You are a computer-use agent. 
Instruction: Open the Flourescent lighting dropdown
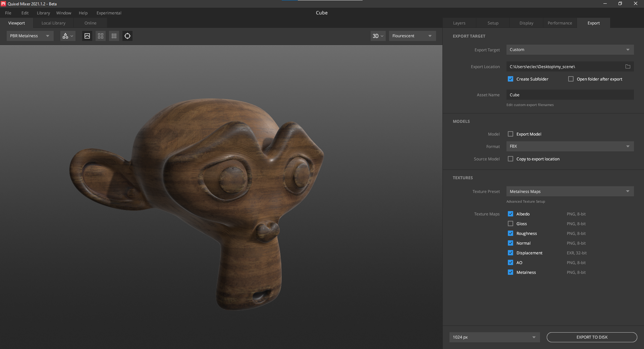[x=412, y=36]
